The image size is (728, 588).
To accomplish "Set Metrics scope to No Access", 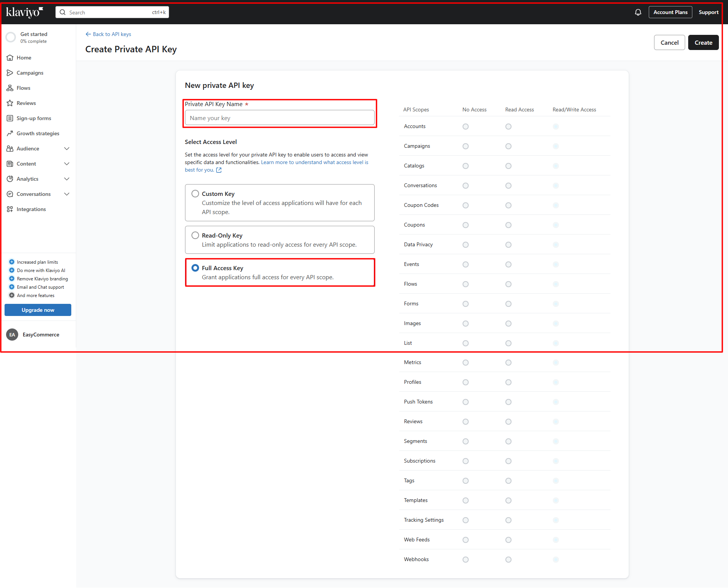I will [466, 363].
